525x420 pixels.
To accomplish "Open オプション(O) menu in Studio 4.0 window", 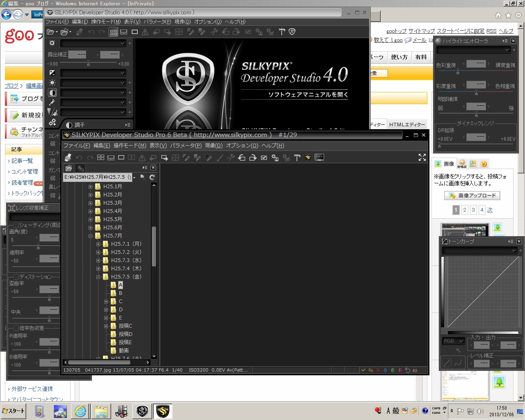I will click(208, 22).
